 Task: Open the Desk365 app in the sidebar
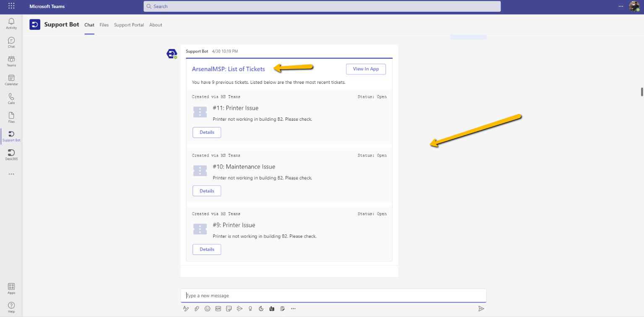tap(11, 154)
